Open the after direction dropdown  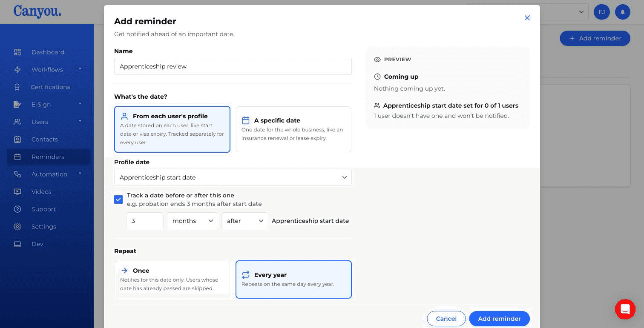click(245, 221)
